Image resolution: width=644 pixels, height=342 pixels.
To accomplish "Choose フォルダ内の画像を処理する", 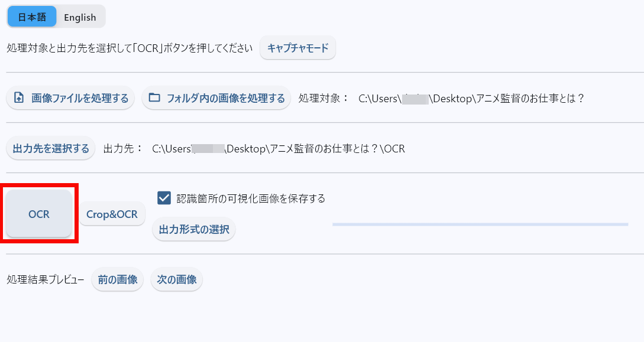I will coord(216,98).
